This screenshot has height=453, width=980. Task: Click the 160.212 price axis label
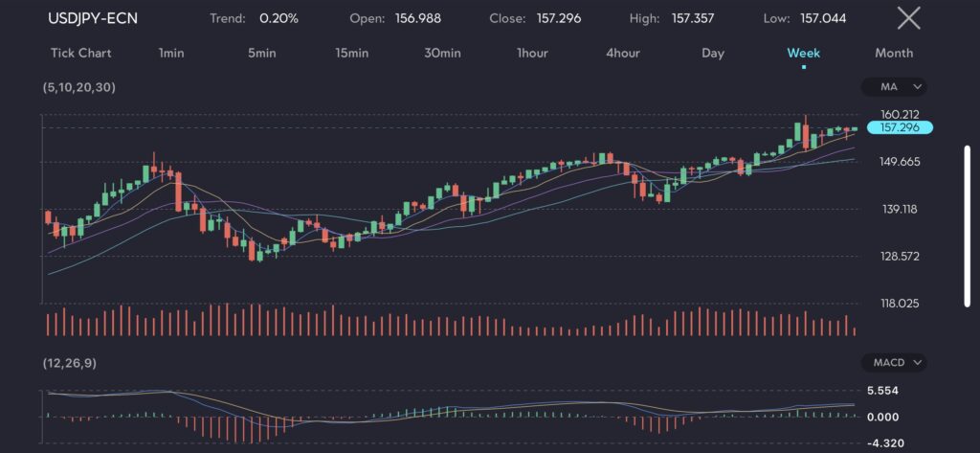900,114
